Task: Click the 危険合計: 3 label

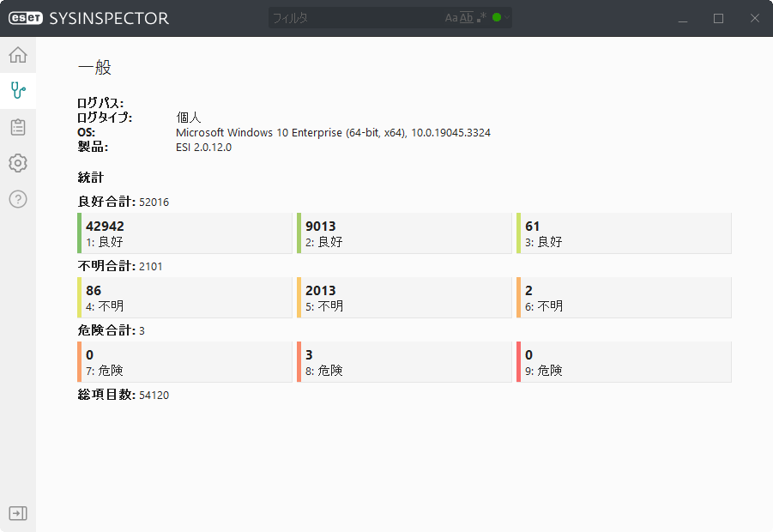Action: tap(111, 330)
